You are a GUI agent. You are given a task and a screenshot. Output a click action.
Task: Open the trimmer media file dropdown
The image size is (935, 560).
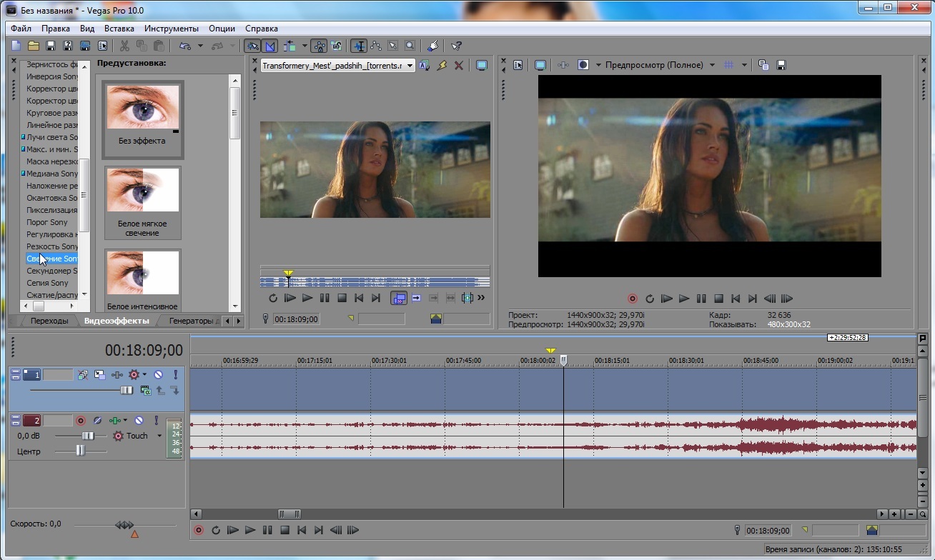[x=410, y=66]
